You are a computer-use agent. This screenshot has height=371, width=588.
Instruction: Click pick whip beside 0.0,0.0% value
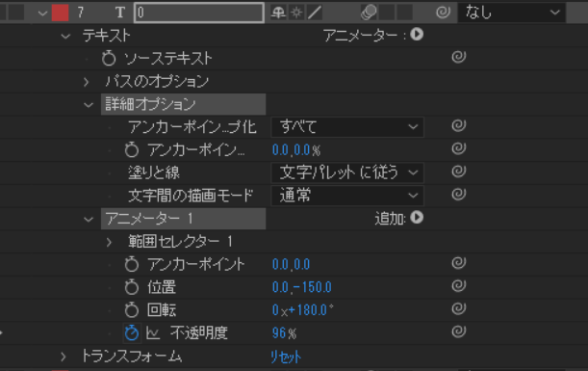click(x=459, y=148)
